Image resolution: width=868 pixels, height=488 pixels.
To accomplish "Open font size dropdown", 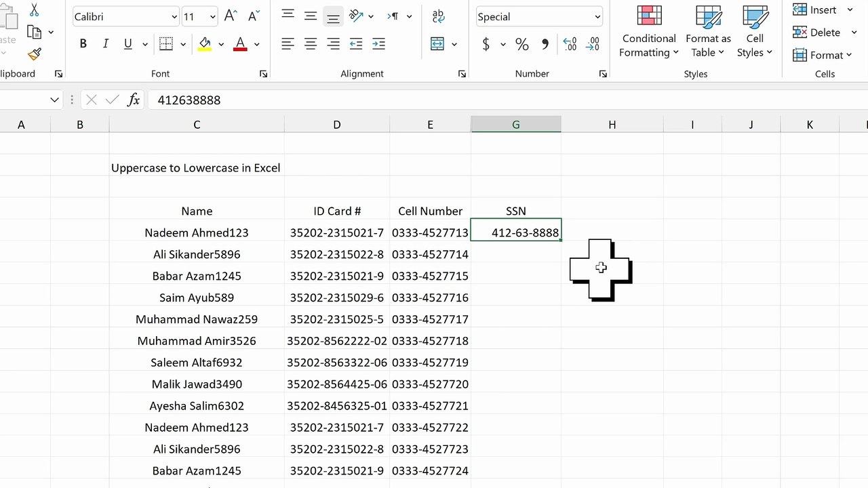I will pos(212,17).
